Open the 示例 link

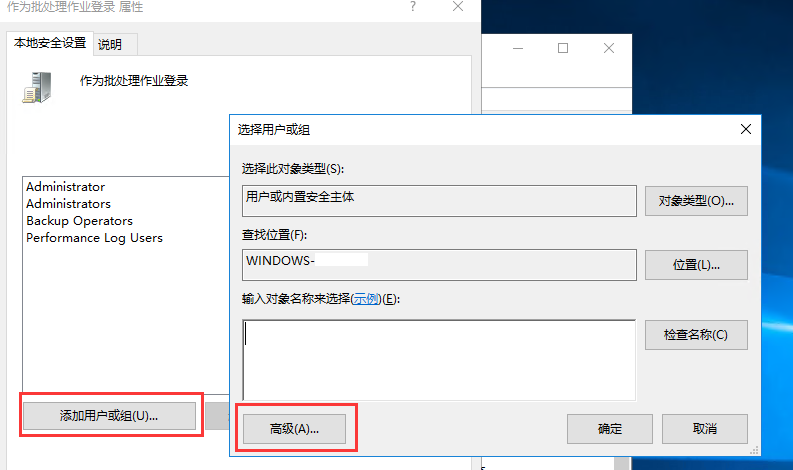tap(366, 299)
